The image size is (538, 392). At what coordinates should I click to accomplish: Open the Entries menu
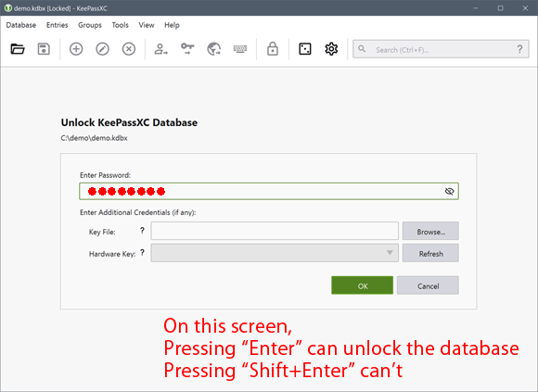[x=57, y=25]
